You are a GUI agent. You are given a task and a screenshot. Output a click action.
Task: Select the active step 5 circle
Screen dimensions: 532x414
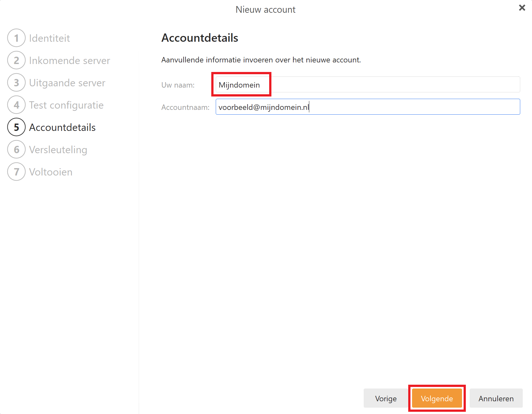16,127
